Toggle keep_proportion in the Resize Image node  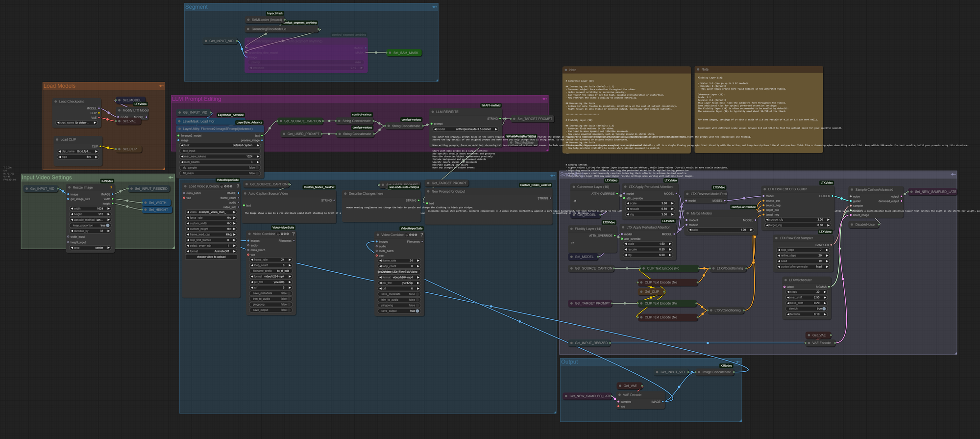[x=91, y=226]
